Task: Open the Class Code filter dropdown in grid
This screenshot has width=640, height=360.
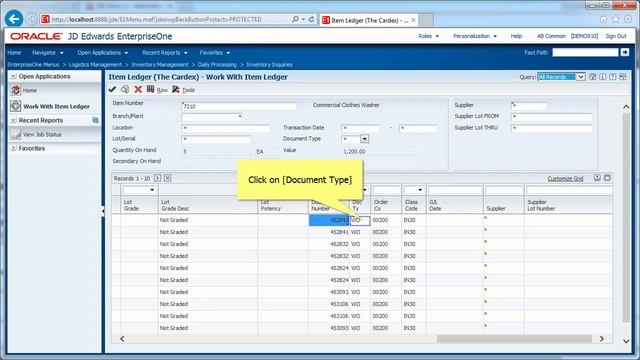Action: point(420,190)
